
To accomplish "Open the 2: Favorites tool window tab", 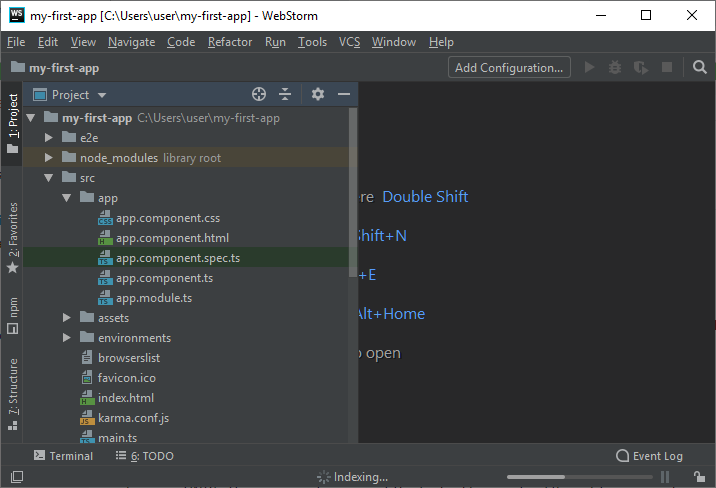I will tap(12, 237).
